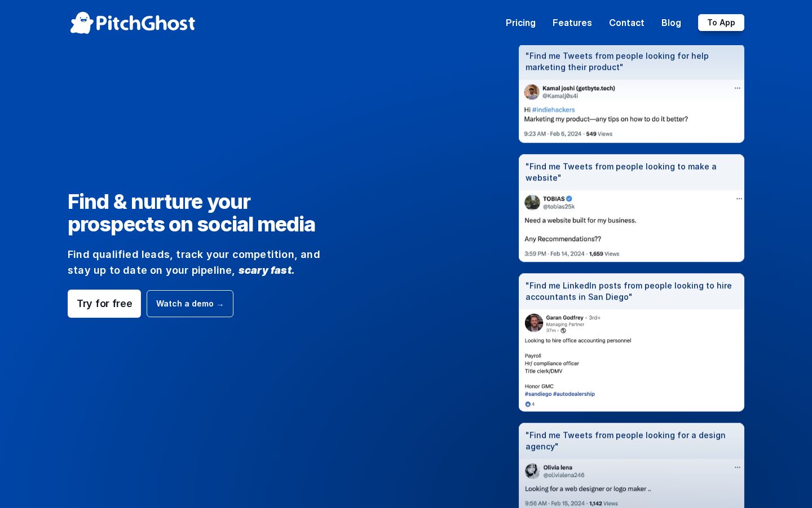Click the Watch a demo button

pos(190,304)
